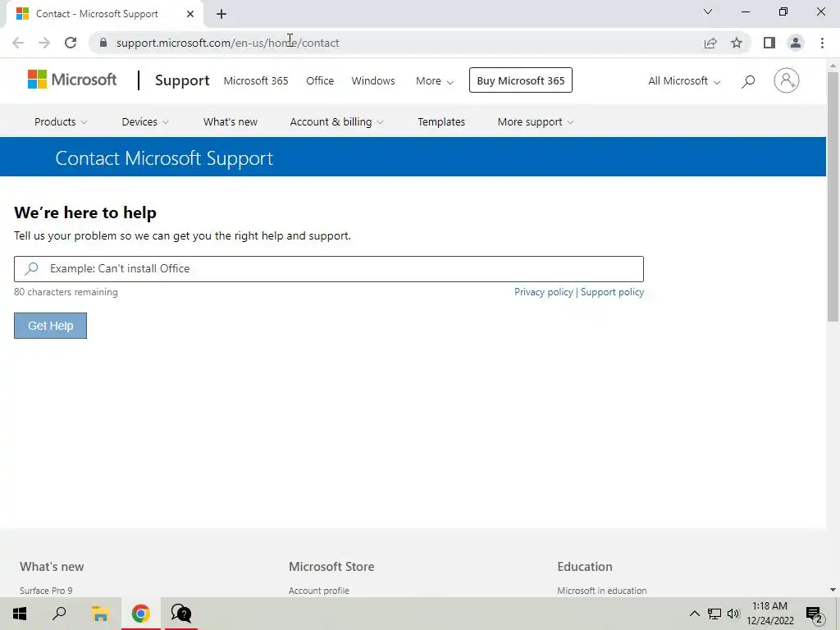Click the Chrome icon in the taskbar
Image resolution: width=840 pixels, height=630 pixels.
(x=140, y=614)
